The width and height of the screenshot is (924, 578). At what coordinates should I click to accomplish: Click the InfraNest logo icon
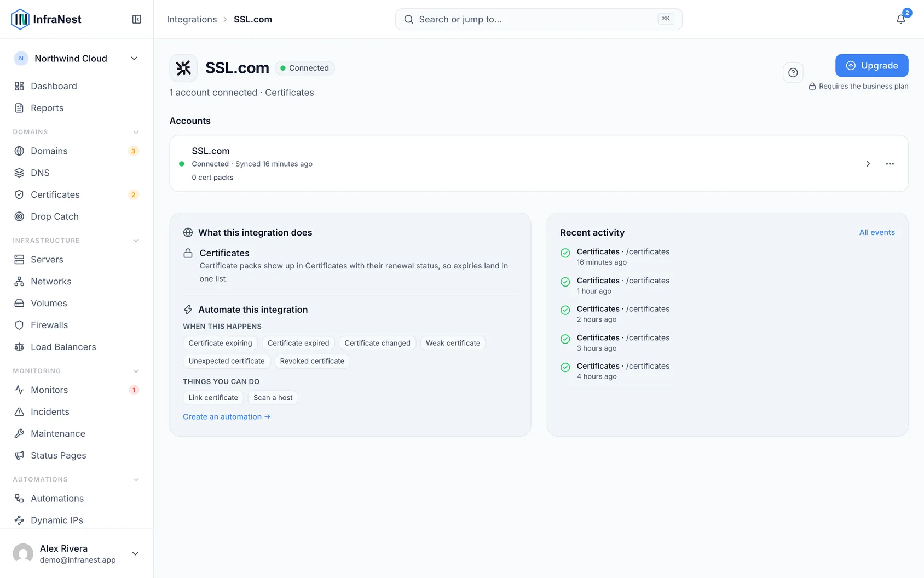click(20, 19)
